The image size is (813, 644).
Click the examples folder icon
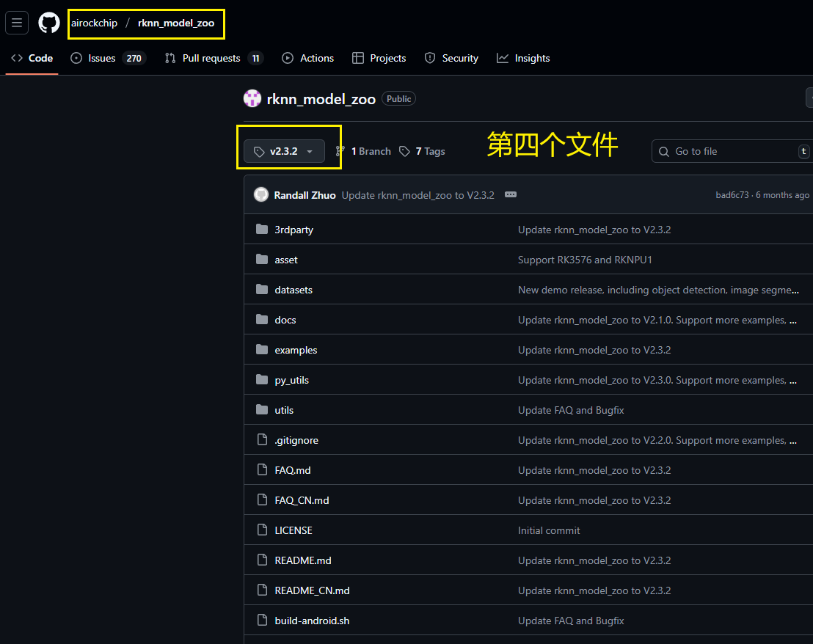coord(262,349)
